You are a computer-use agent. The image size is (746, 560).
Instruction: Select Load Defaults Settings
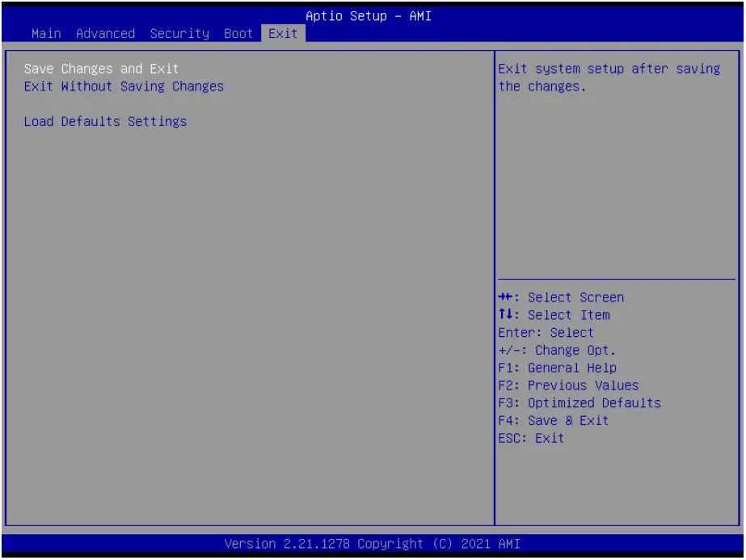click(x=106, y=121)
